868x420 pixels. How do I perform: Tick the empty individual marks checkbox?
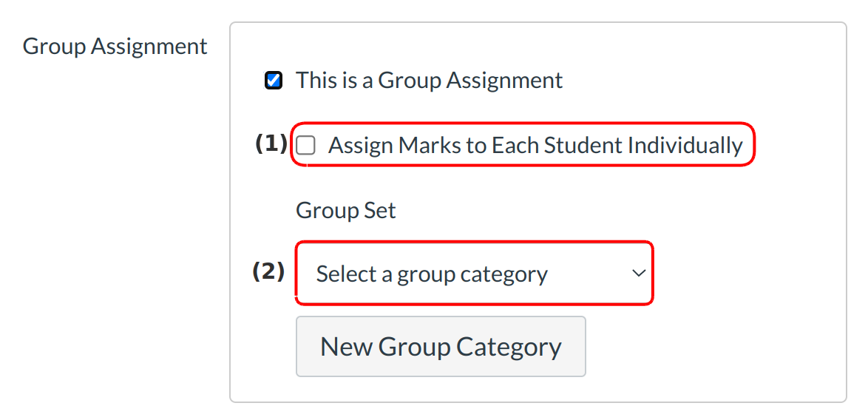[x=305, y=146]
